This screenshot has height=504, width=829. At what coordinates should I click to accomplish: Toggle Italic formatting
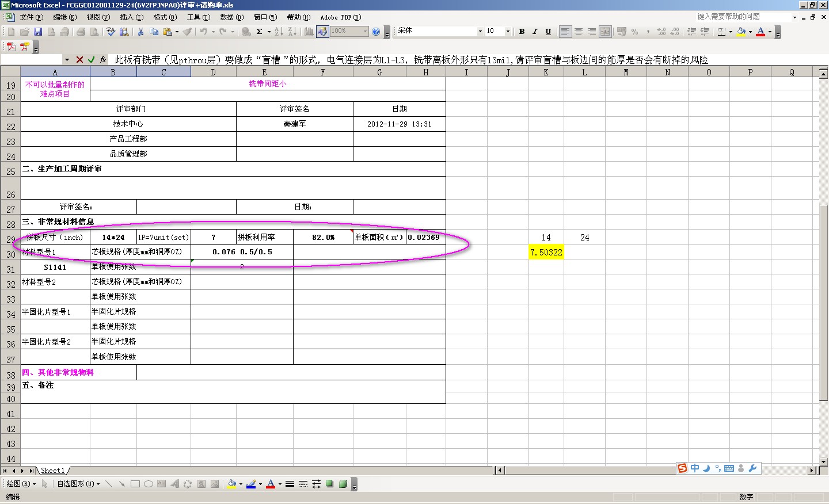[x=535, y=32]
